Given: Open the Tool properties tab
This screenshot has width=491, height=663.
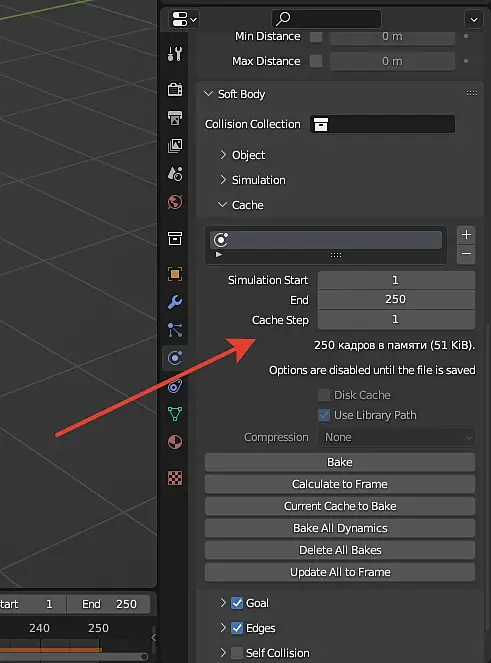Looking at the screenshot, I should (175, 54).
